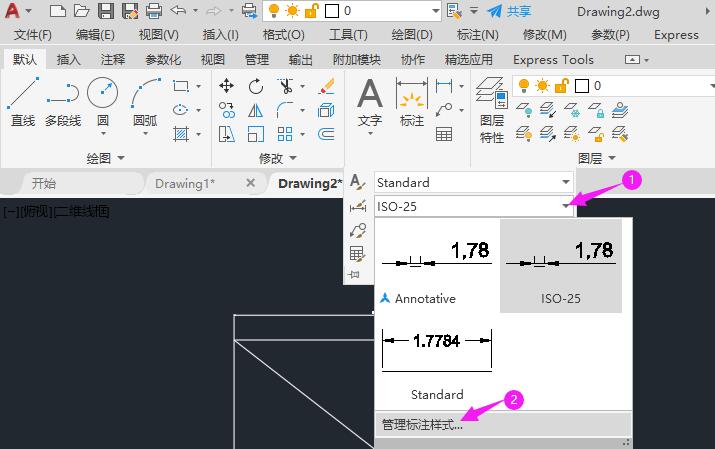Toggle layer lock icon in Layers panel
715x449 pixels.
pos(562,86)
